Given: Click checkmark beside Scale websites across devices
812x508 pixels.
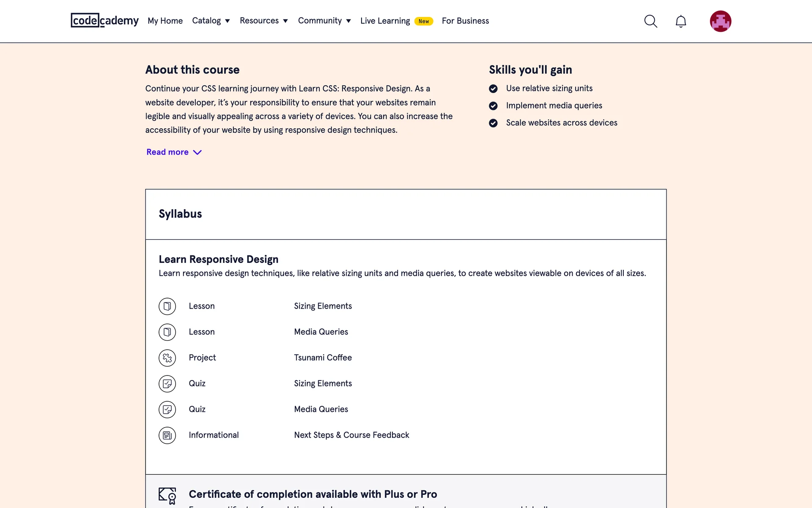Looking at the screenshot, I should [493, 123].
